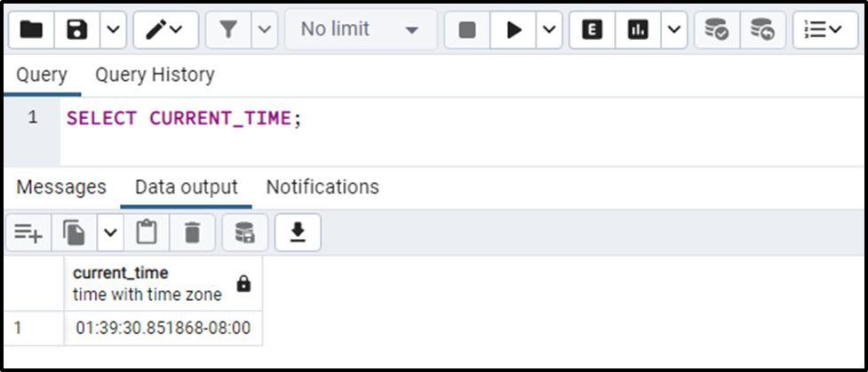The width and height of the screenshot is (868, 372).
Task: Switch to the Messages tab
Action: click(x=61, y=187)
